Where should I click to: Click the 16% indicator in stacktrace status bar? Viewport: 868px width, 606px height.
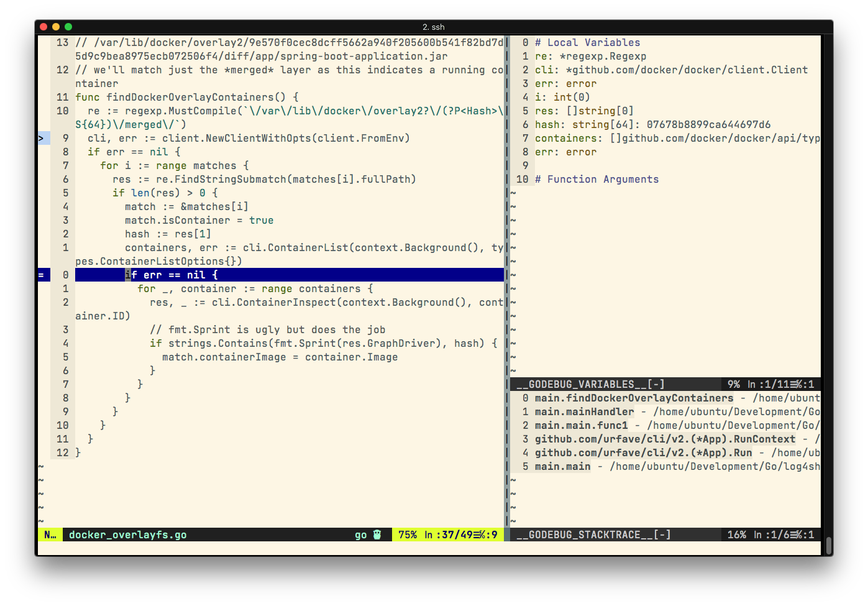click(737, 535)
